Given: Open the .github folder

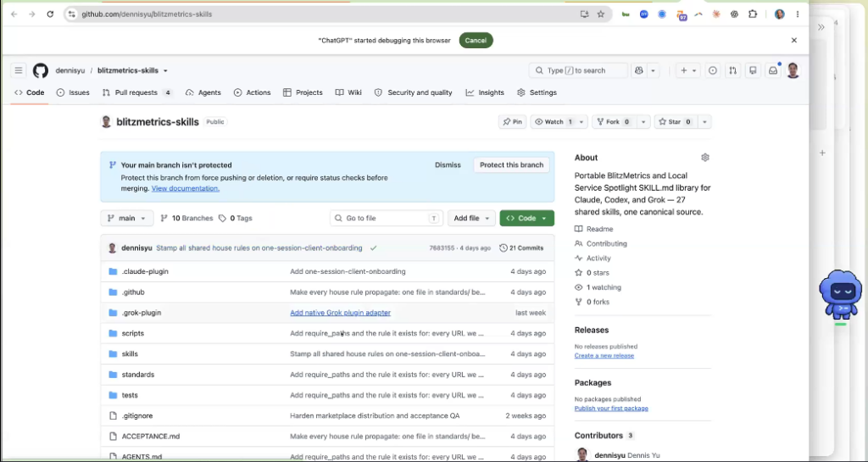Looking at the screenshot, I should click(x=133, y=292).
